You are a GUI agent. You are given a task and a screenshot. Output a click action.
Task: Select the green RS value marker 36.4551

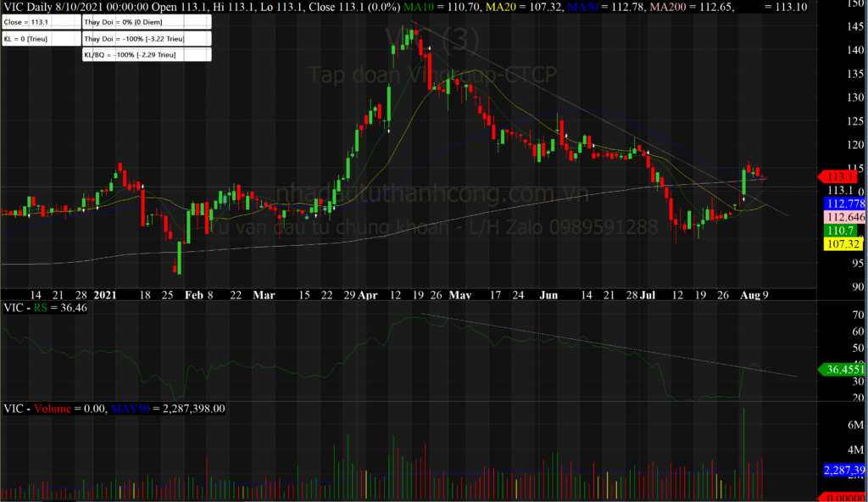click(x=842, y=369)
